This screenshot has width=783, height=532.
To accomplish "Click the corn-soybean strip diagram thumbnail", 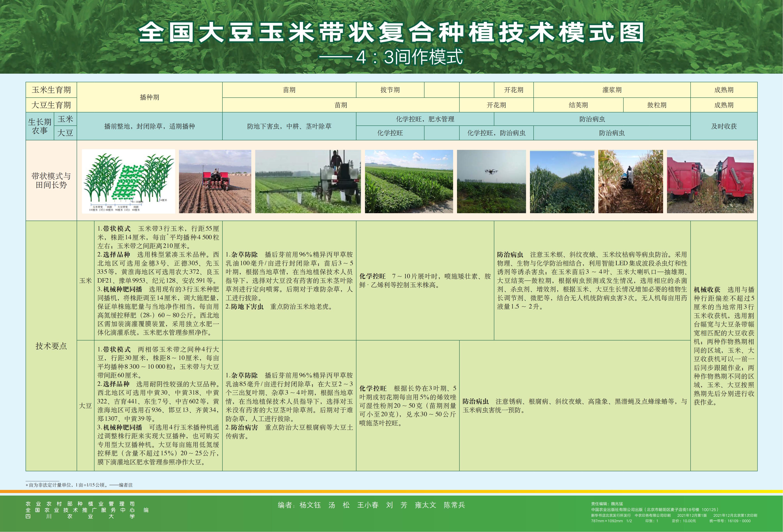I will point(128,181).
